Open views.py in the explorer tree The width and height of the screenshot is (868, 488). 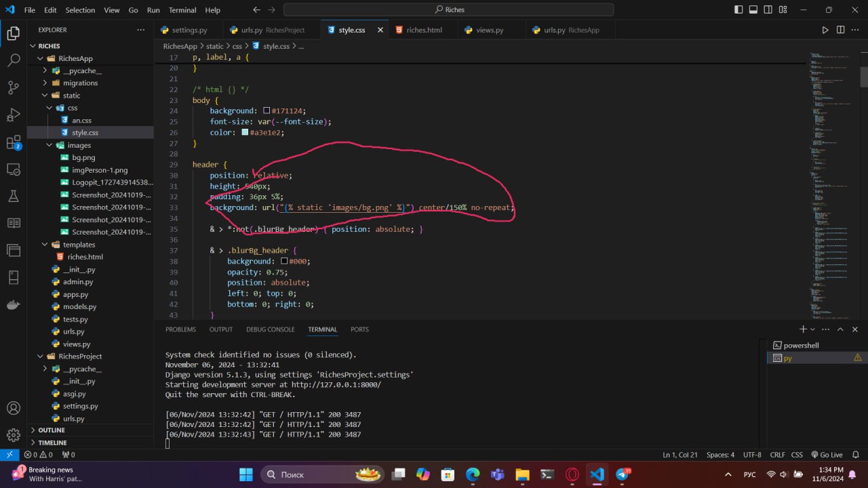click(76, 344)
